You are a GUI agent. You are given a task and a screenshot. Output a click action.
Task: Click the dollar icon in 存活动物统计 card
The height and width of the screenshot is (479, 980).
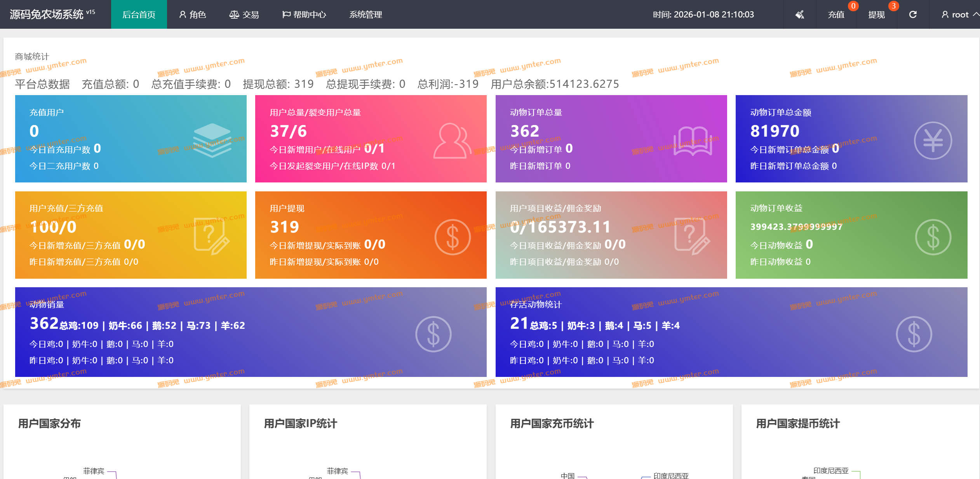click(914, 334)
